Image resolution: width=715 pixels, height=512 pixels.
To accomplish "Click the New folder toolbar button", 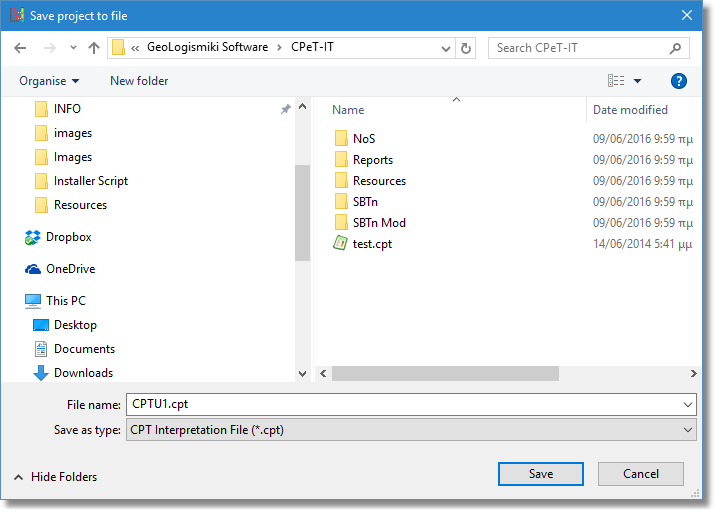I will (x=139, y=81).
